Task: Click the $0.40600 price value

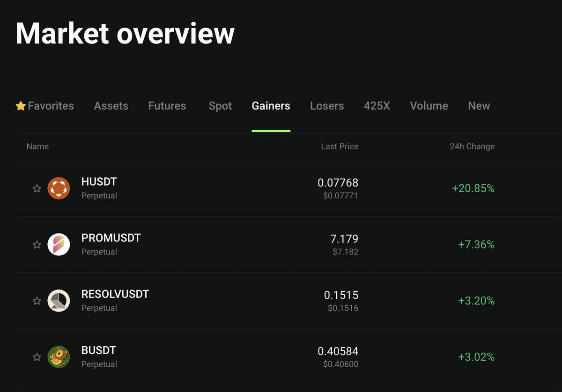Action: coord(340,364)
